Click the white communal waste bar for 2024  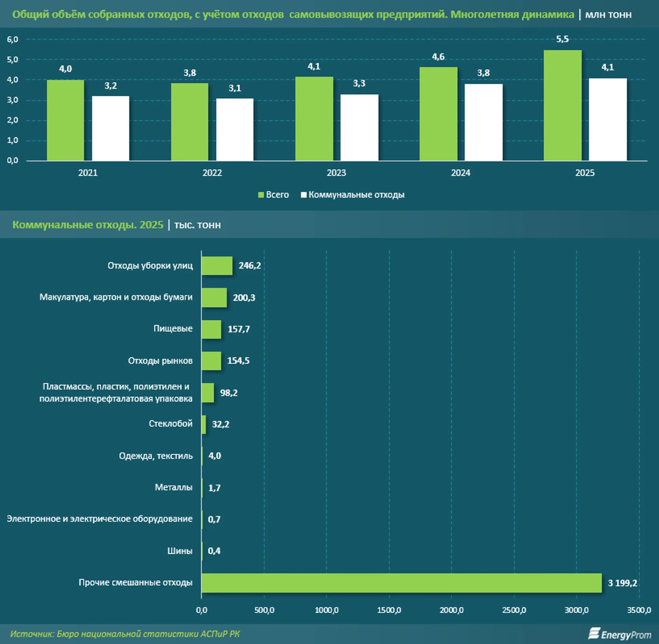click(484, 122)
